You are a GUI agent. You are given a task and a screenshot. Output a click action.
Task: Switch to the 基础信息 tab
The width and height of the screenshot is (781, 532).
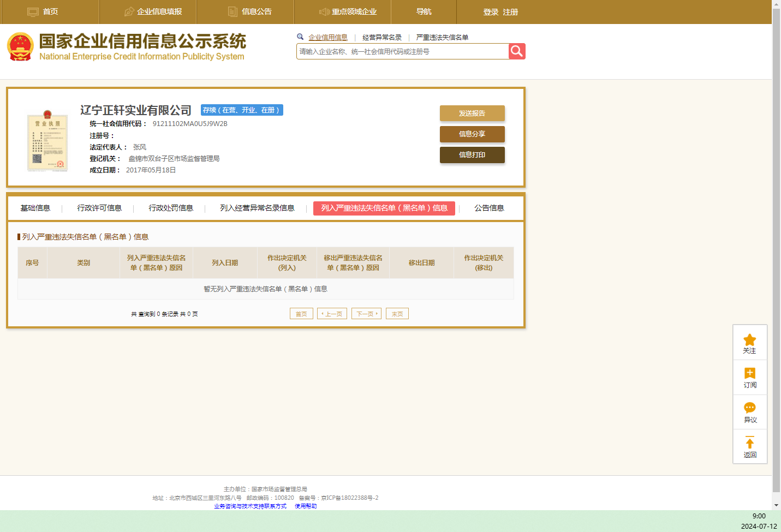(35, 208)
